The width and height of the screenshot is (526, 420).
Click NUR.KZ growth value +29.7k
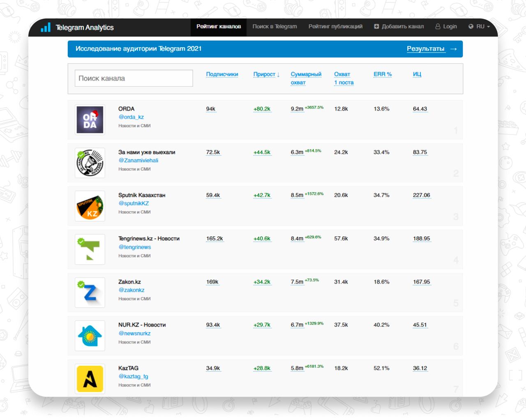(x=262, y=325)
